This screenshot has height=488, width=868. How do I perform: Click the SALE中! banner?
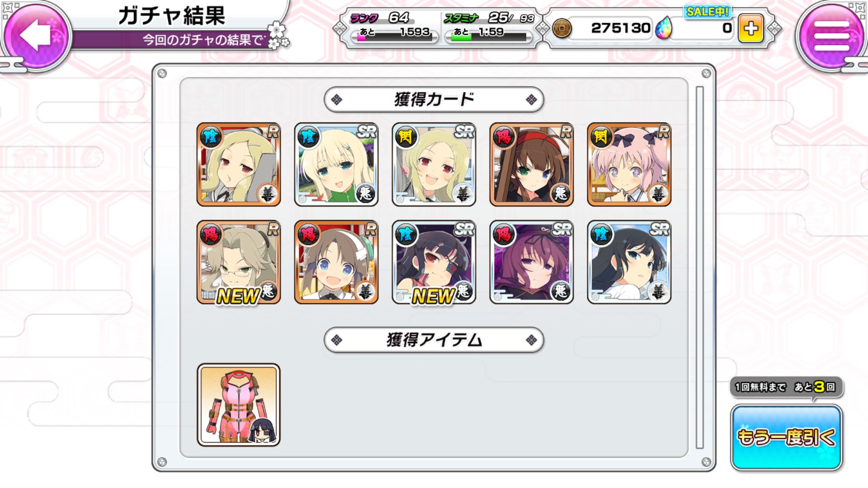coord(708,11)
